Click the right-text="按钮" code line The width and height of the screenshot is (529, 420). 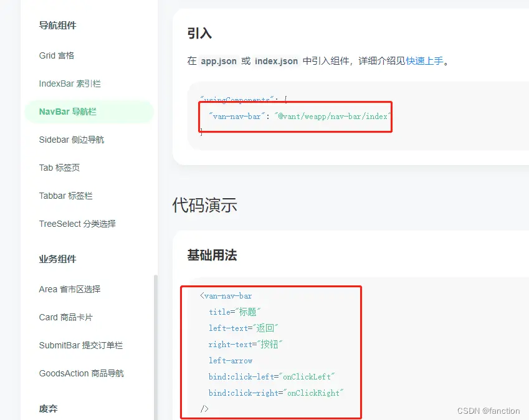(x=245, y=344)
